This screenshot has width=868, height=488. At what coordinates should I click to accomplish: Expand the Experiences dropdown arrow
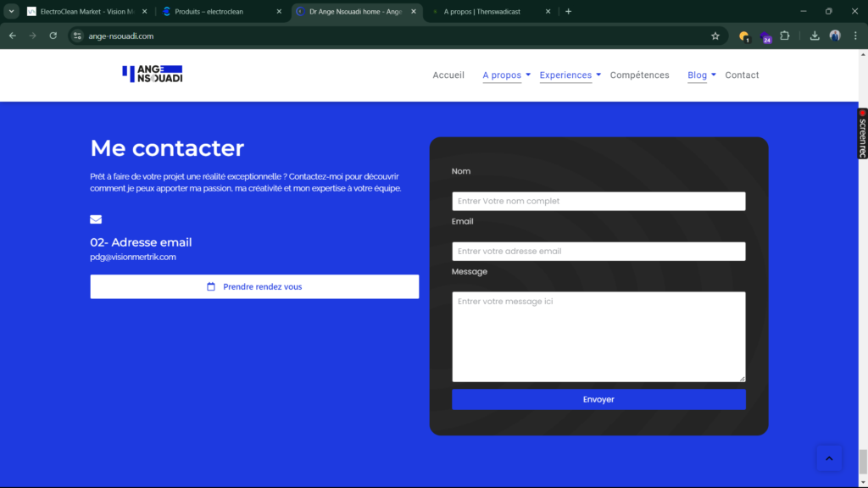point(598,75)
